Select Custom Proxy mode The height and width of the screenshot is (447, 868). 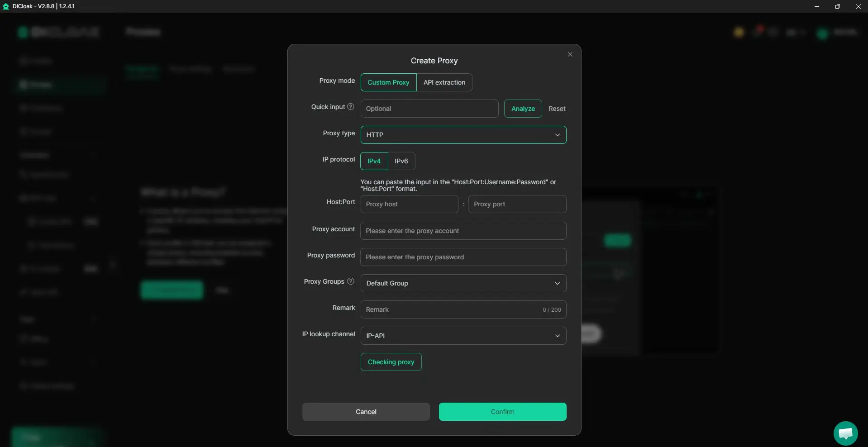coord(388,82)
